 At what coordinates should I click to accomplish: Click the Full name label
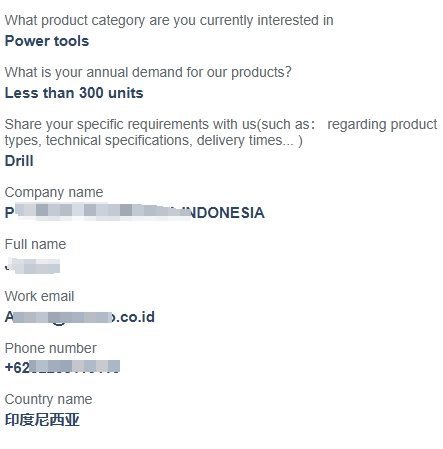click(x=35, y=244)
